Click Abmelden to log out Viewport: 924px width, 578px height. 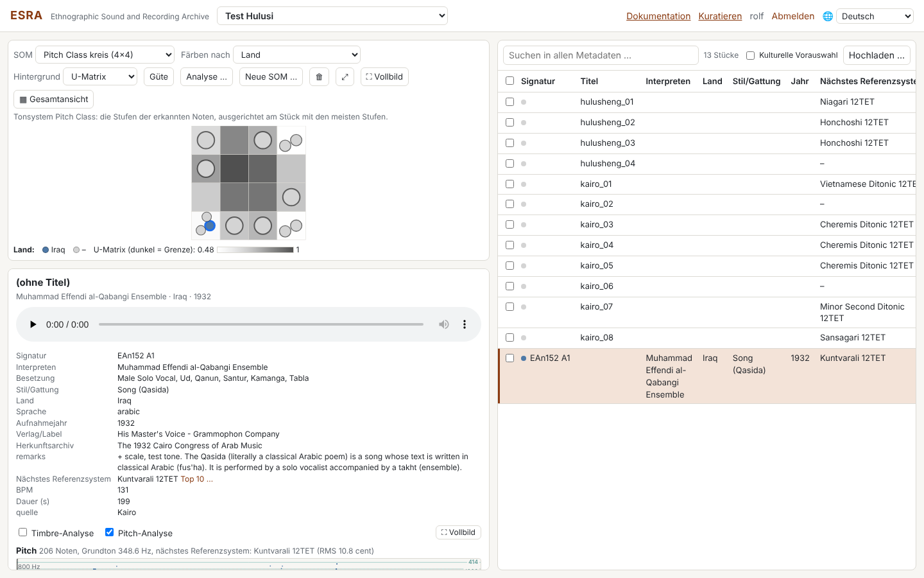(x=793, y=16)
